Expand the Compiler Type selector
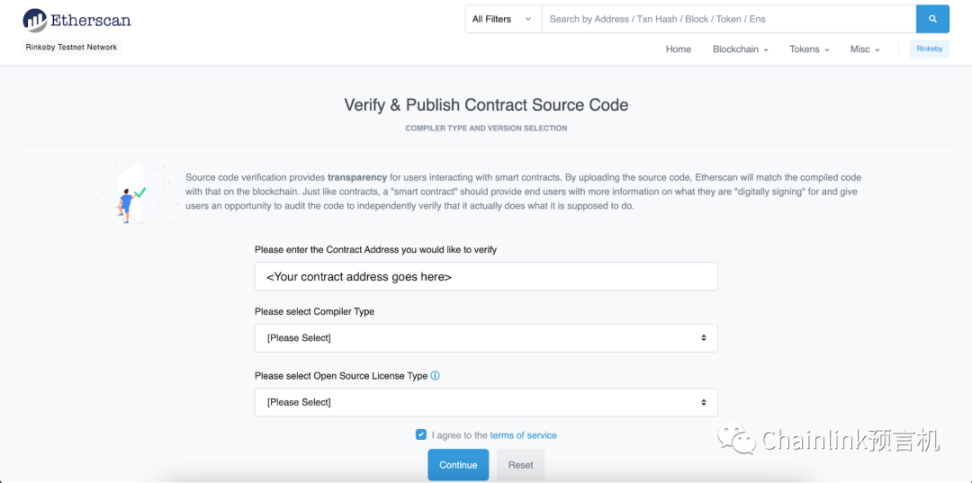The image size is (972, 483). click(x=486, y=338)
